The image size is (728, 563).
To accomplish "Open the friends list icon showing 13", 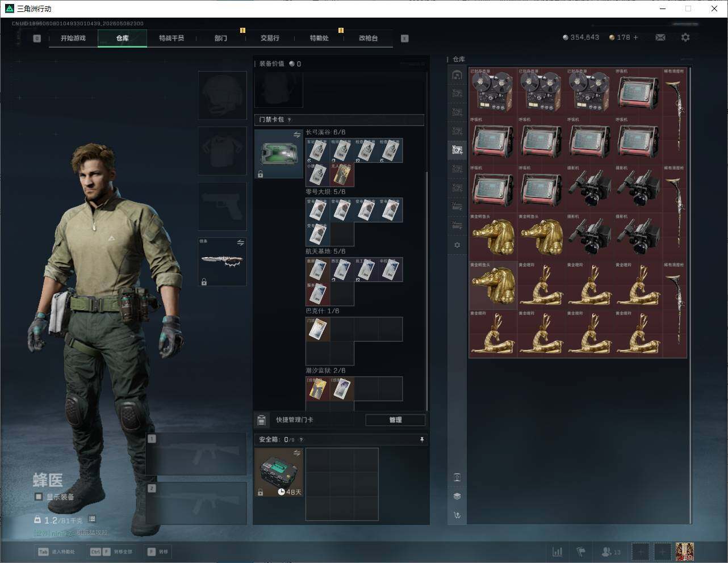I will (x=611, y=552).
